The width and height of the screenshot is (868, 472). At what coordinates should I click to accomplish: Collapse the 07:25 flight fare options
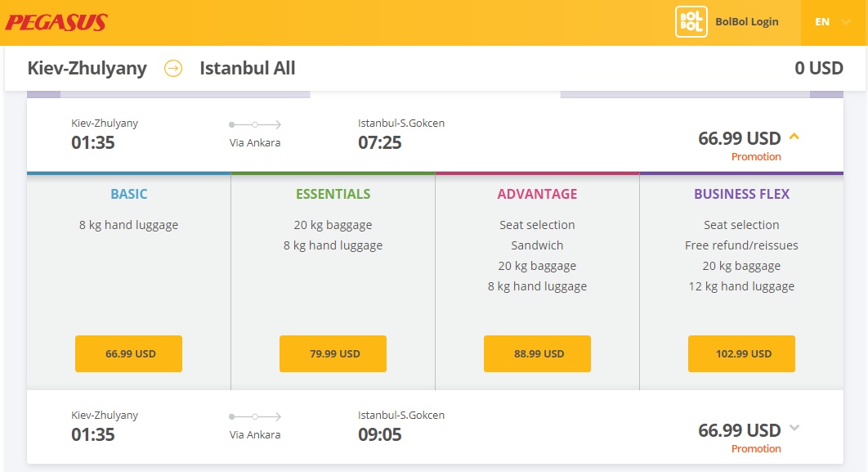pos(794,137)
